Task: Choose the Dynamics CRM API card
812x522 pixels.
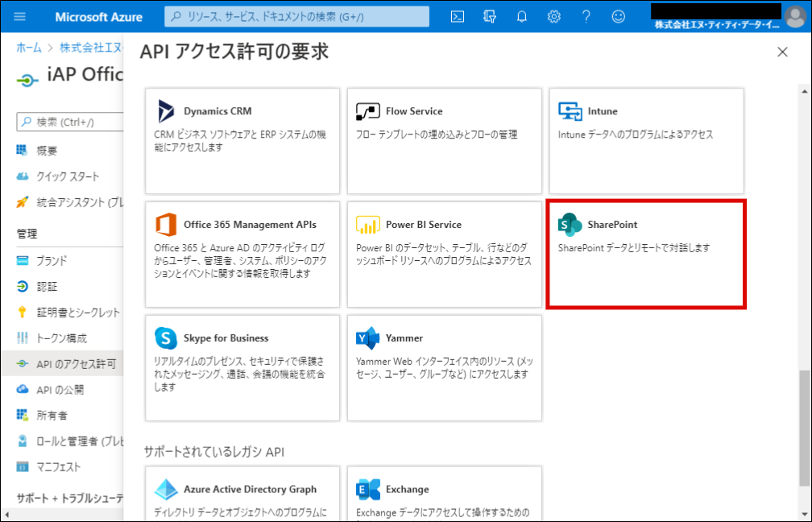Action: coord(242,141)
